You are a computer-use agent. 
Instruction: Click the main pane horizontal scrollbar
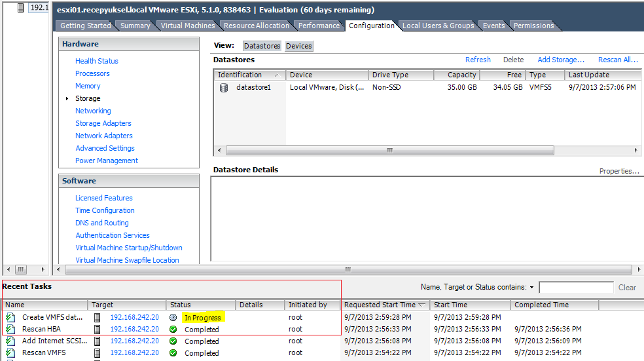point(348,270)
